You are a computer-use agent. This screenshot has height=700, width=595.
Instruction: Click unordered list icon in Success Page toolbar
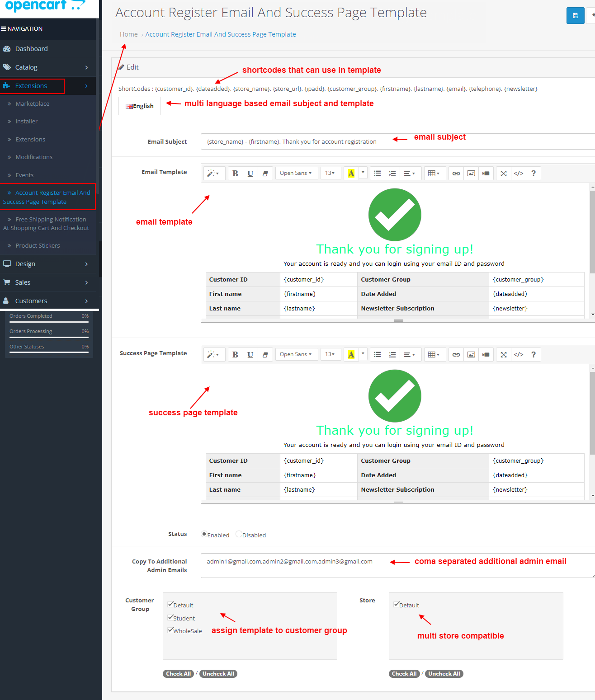[378, 355]
